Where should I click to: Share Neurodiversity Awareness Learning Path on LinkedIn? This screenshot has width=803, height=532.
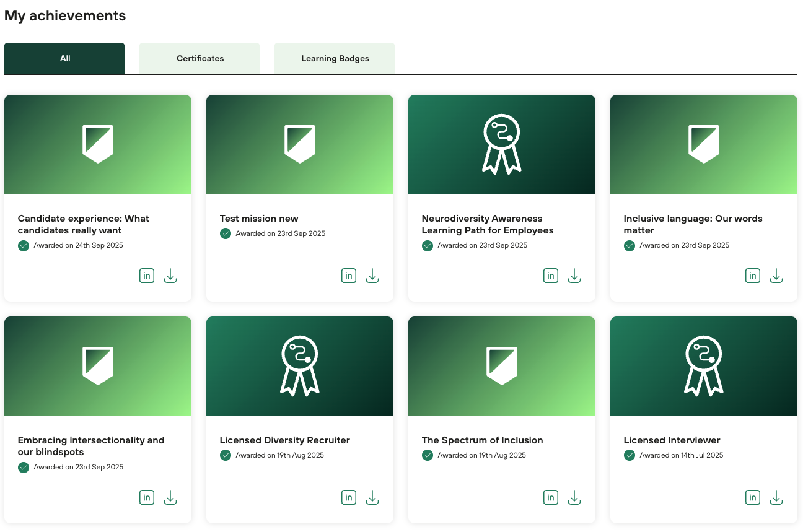click(551, 276)
